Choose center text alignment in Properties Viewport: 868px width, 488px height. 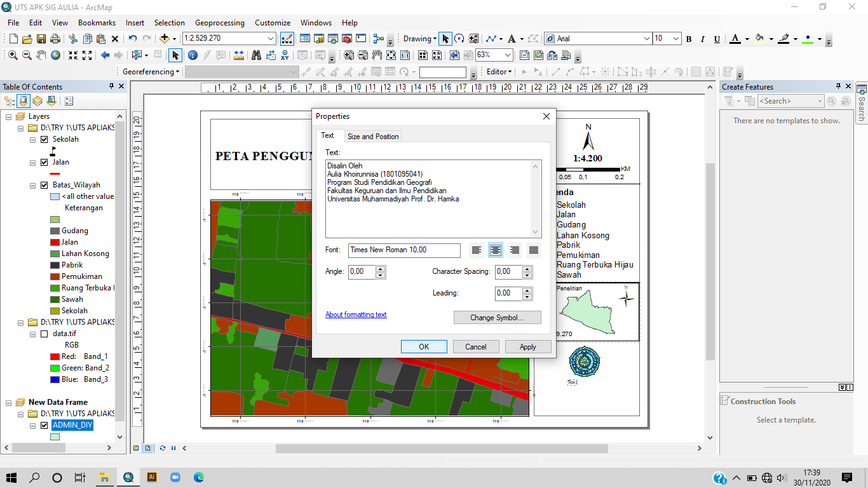(x=496, y=250)
